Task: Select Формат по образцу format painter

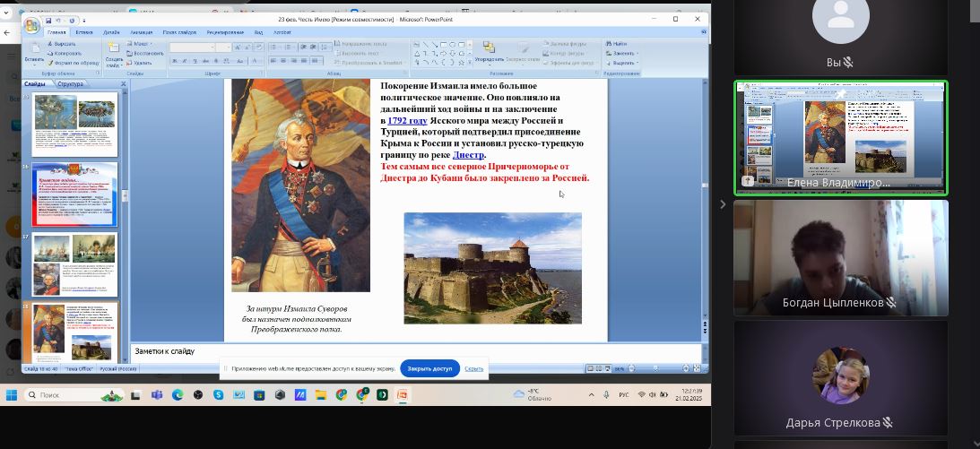Action: point(73,63)
